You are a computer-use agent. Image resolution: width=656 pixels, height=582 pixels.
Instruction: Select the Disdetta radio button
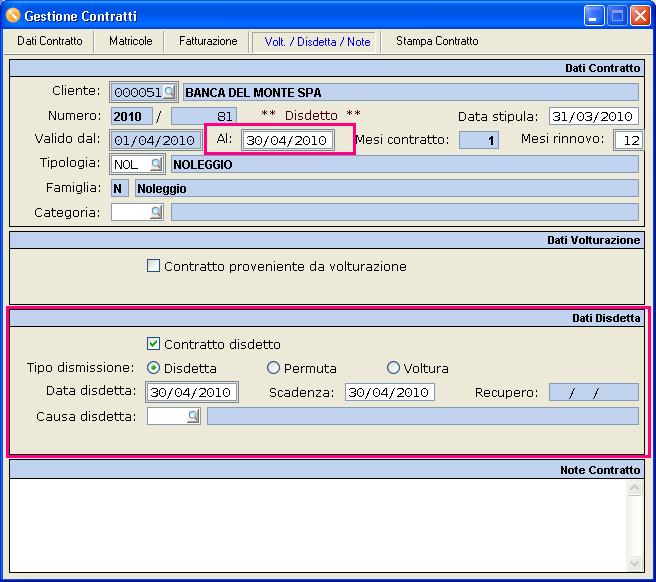click(154, 368)
